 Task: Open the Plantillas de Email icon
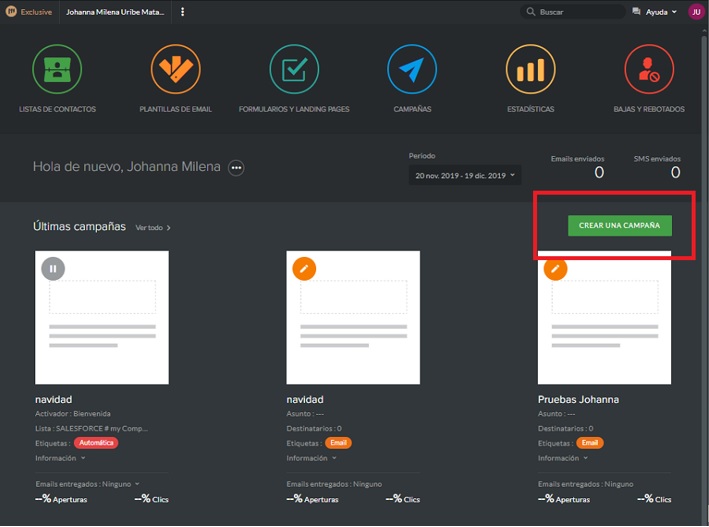click(175, 70)
